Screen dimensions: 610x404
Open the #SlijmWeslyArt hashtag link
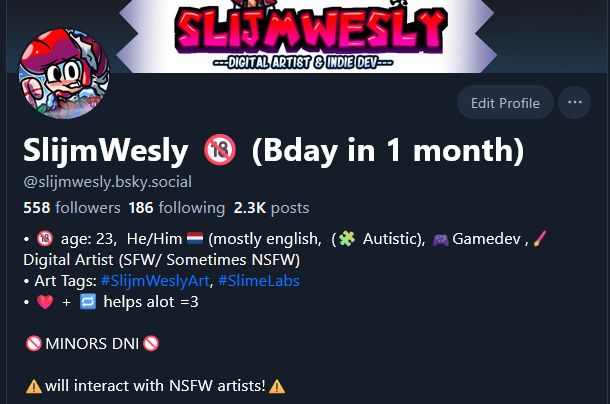[x=155, y=281]
